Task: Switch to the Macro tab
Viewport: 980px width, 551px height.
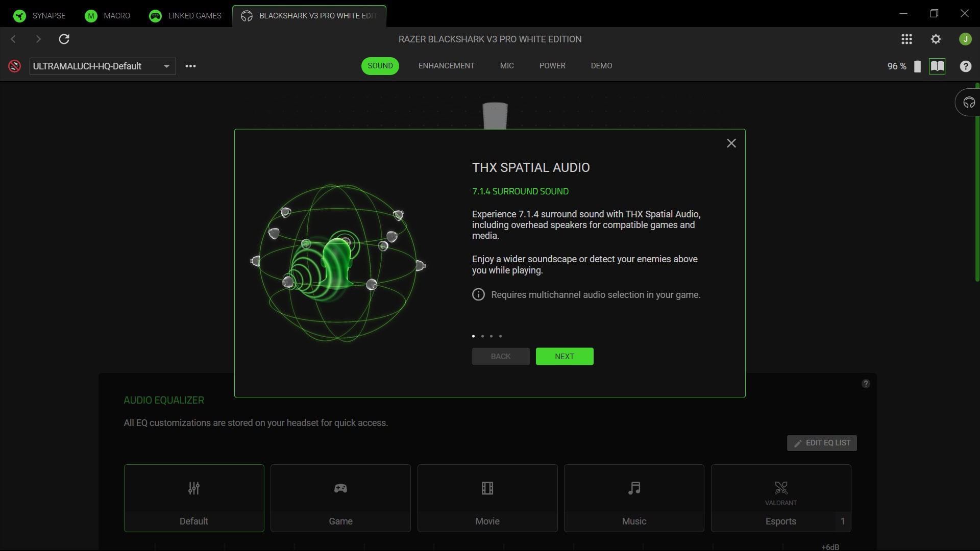Action: click(x=108, y=16)
